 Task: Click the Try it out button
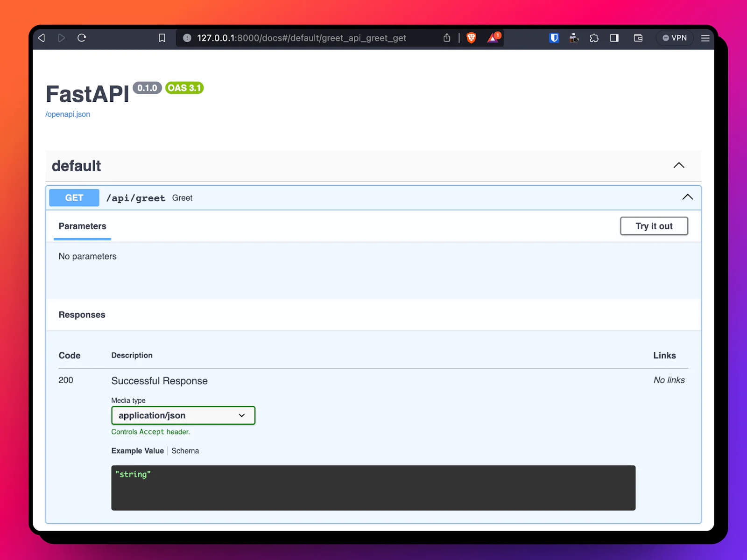[654, 226]
